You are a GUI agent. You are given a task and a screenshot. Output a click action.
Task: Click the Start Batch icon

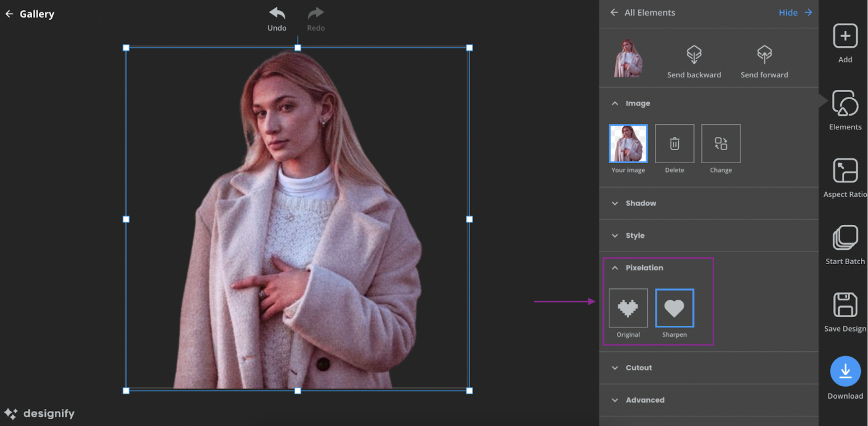(x=845, y=237)
